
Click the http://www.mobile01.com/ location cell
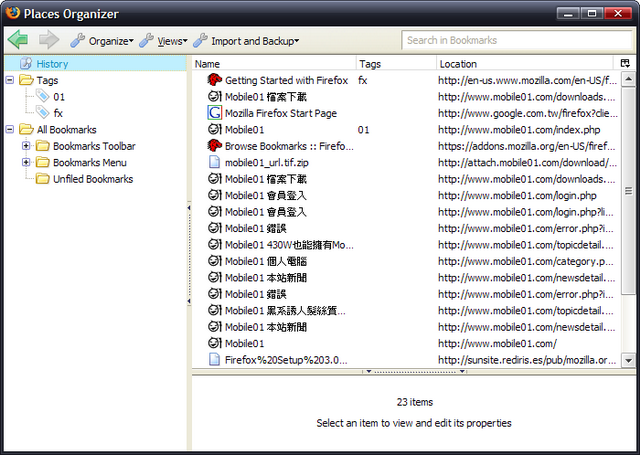497,344
